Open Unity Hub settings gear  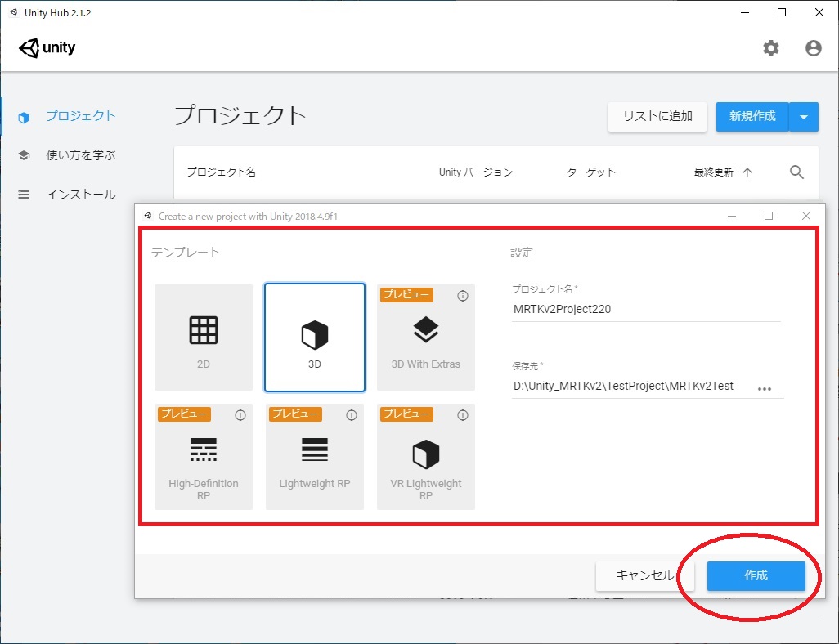(x=770, y=48)
